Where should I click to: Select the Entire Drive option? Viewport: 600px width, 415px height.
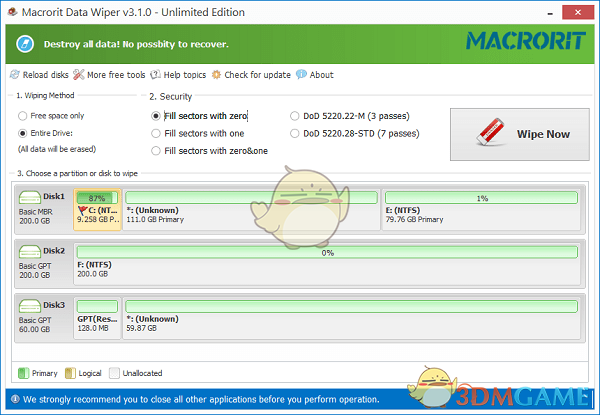[x=46, y=133]
